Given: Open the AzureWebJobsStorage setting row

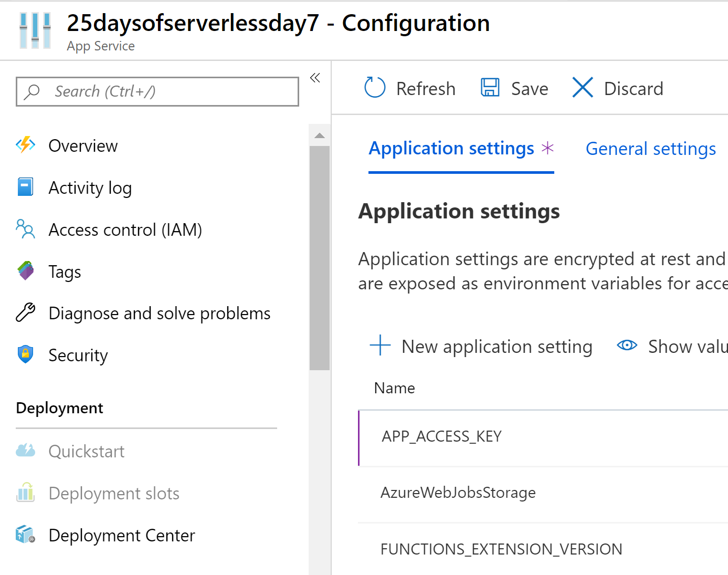Looking at the screenshot, I should tap(458, 493).
